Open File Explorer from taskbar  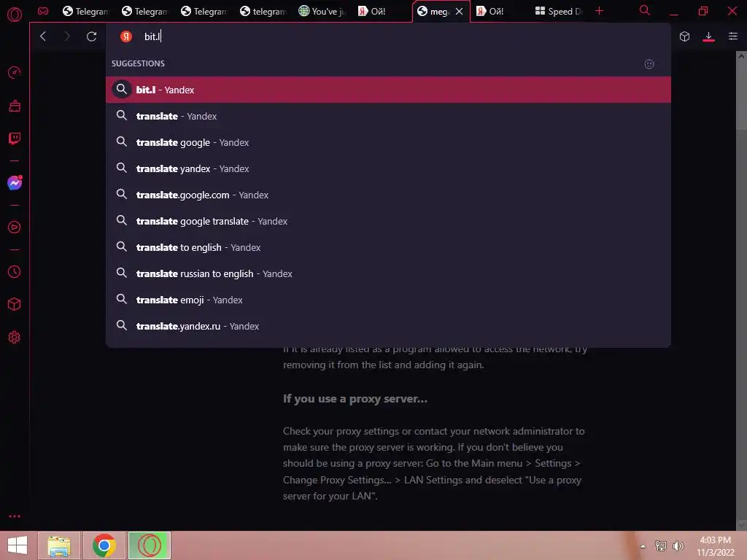point(59,545)
